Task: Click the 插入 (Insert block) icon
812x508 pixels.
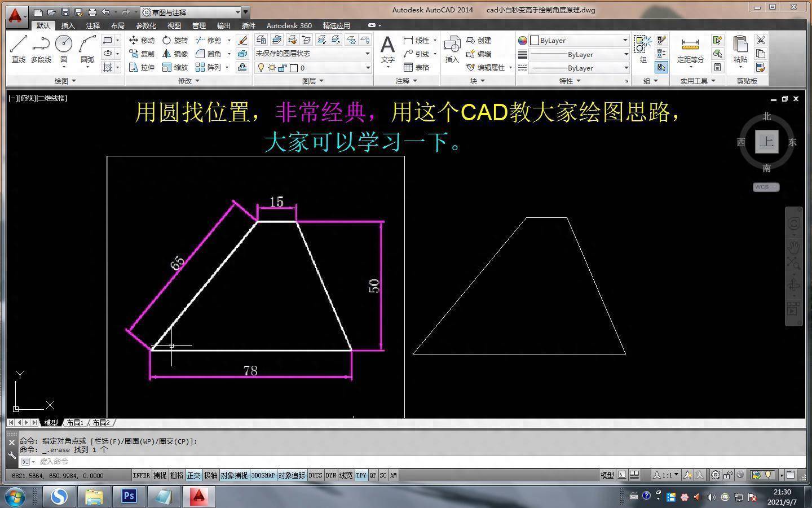Action: [x=452, y=49]
